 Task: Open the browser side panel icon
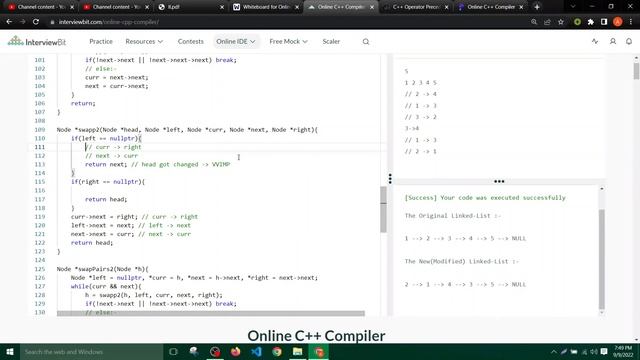coord(604,22)
